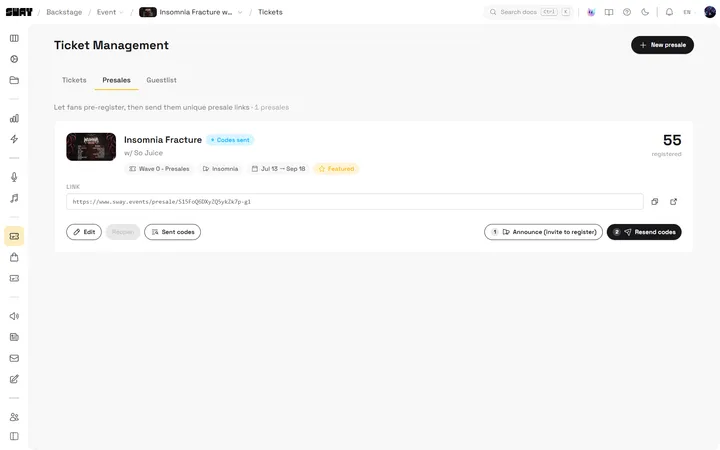The width and height of the screenshot is (720, 450).
Task: Open the music note icon in sidebar
Action: point(14,198)
